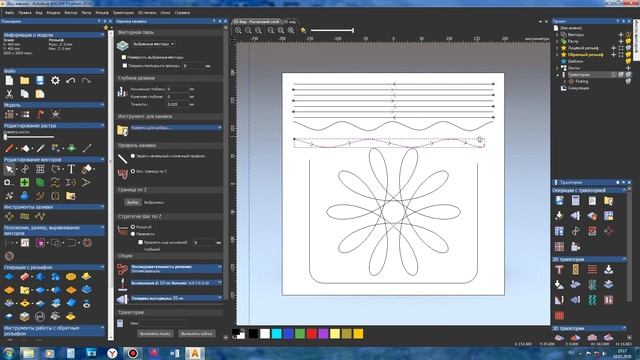The image size is (640, 360).
Task: Switch to the 3D view tab
Action: click(x=289, y=22)
